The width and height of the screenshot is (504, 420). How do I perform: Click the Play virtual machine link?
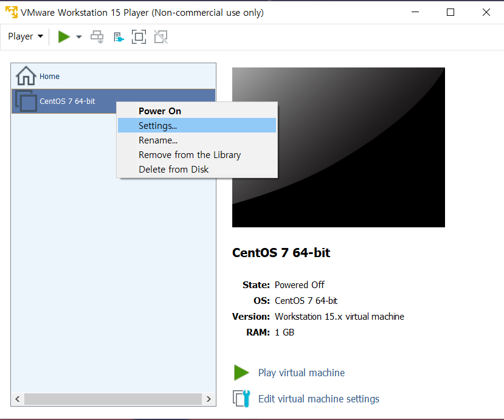(x=302, y=373)
